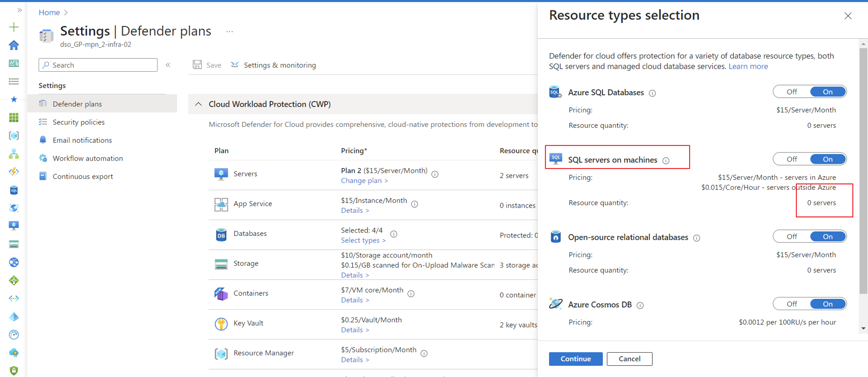
Task: Click the Home breadcrumb link
Action: tap(49, 13)
